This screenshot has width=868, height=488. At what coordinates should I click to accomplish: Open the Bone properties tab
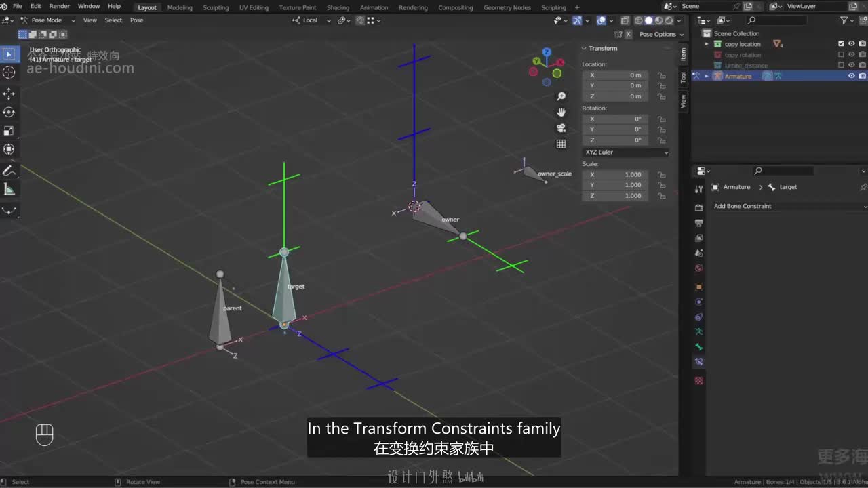click(x=699, y=347)
